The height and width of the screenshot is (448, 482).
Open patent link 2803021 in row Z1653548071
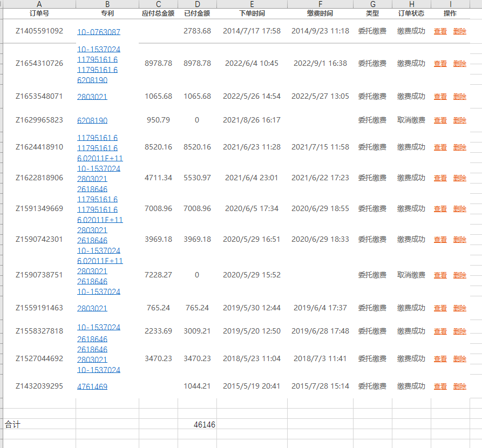tap(92, 97)
